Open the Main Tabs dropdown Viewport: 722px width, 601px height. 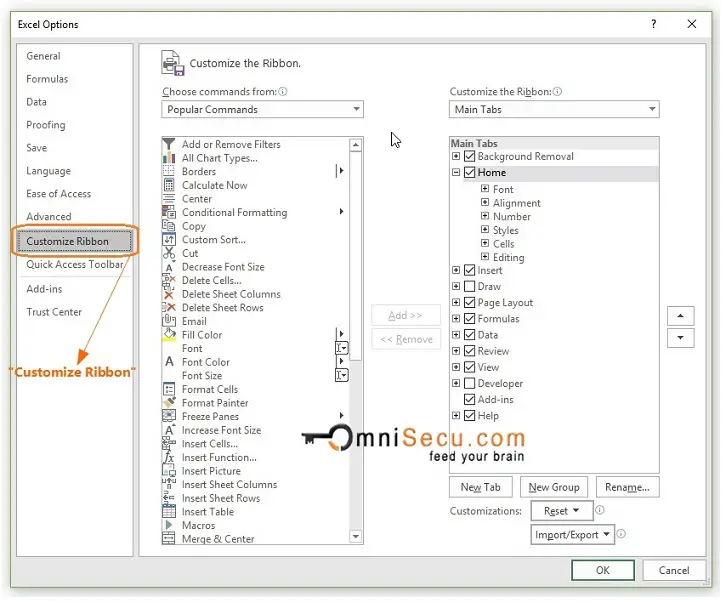click(554, 109)
